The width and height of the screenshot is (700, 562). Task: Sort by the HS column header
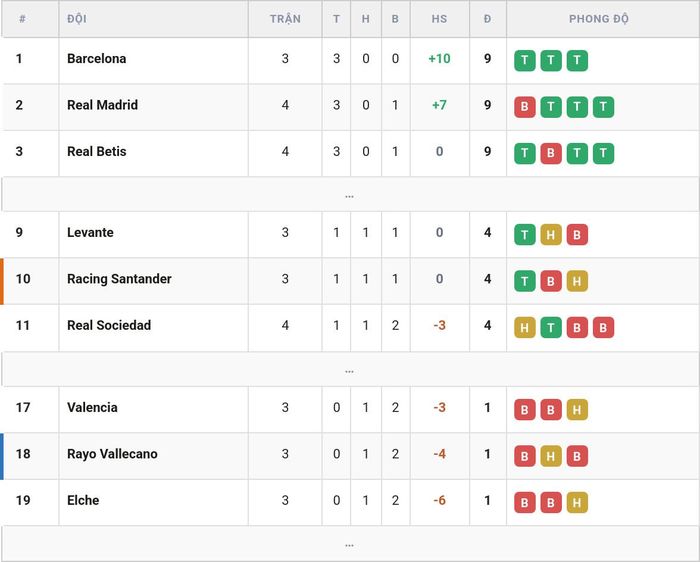coord(439,19)
